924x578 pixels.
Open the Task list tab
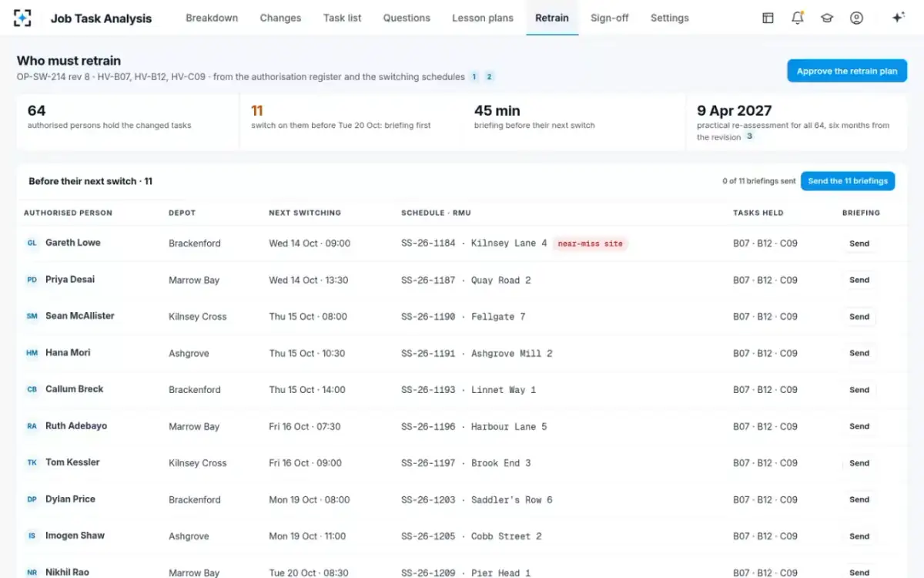point(343,18)
